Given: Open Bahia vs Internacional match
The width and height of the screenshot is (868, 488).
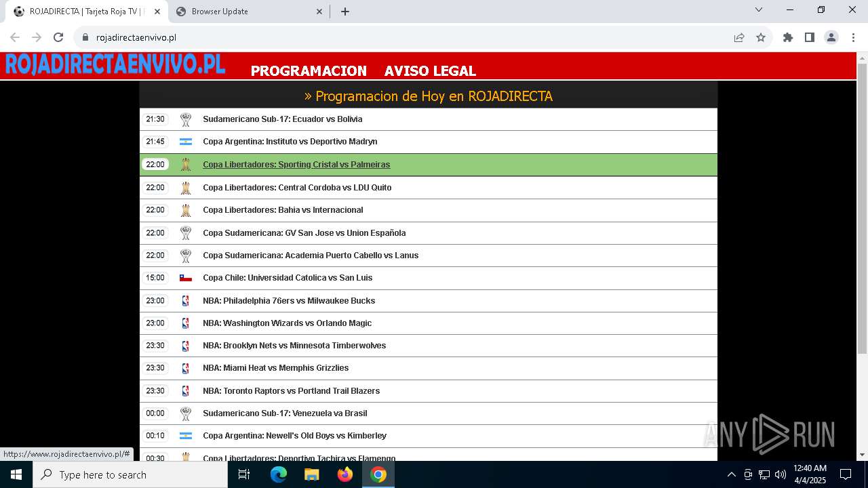Looking at the screenshot, I should click(x=283, y=210).
